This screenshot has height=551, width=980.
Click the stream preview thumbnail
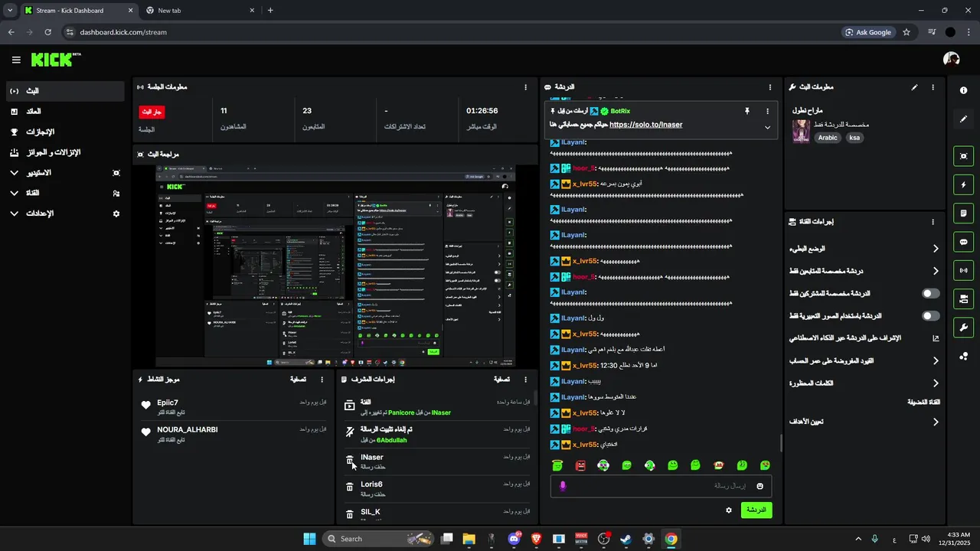point(335,266)
